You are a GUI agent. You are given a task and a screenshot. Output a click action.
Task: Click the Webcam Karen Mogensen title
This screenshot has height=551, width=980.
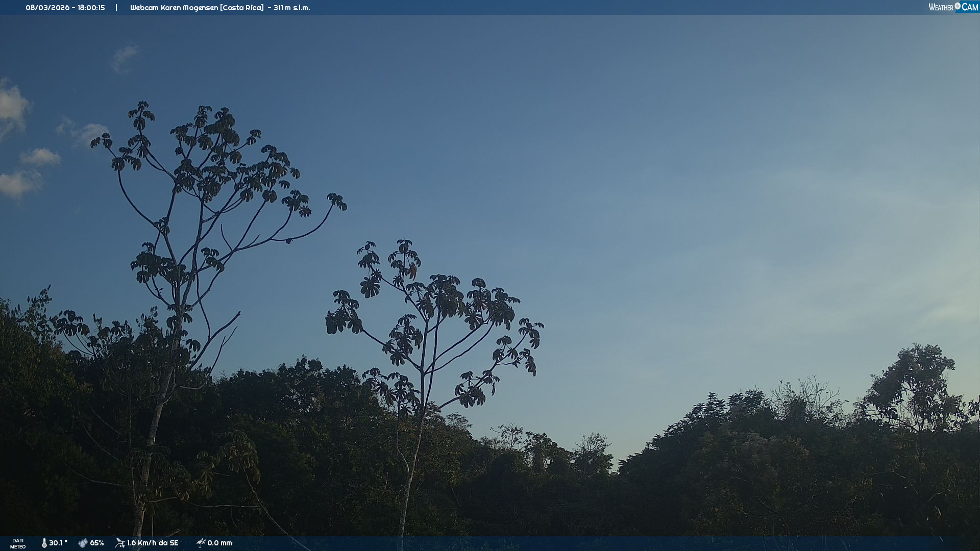174,8
